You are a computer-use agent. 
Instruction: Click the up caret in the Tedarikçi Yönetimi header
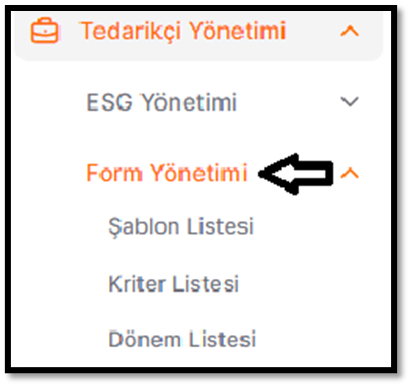pyautogui.click(x=349, y=31)
